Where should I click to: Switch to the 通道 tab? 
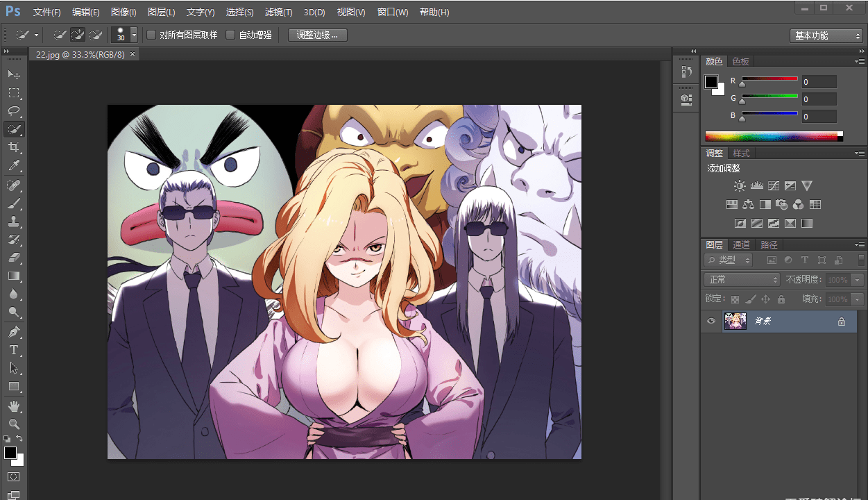(x=742, y=244)
